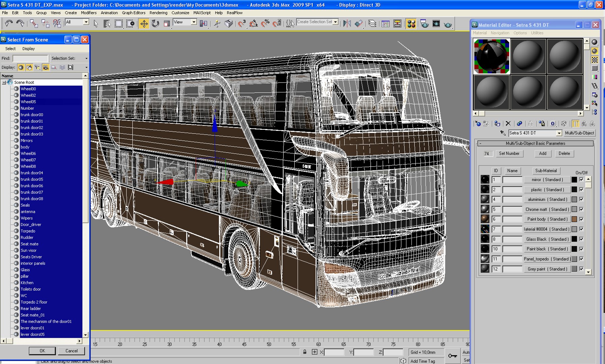The width and height of the screenshot is (605, 364).
Task: Open the Schematic View icon
Action: pyautogui.click(x=397, y=23)
